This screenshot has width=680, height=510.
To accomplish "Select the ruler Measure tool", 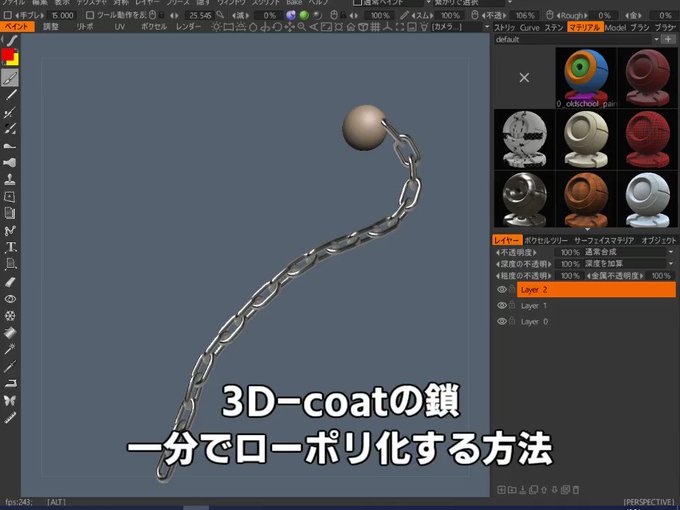I will point(10,417).
